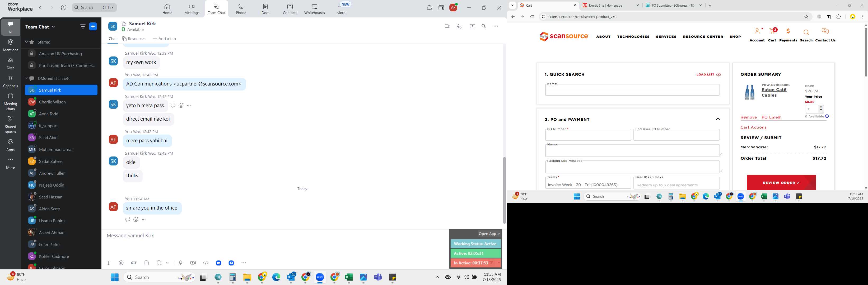Click share screen icon in chat header
The image size is (868, 285).
pyautogui.click(x=472, y=26)
